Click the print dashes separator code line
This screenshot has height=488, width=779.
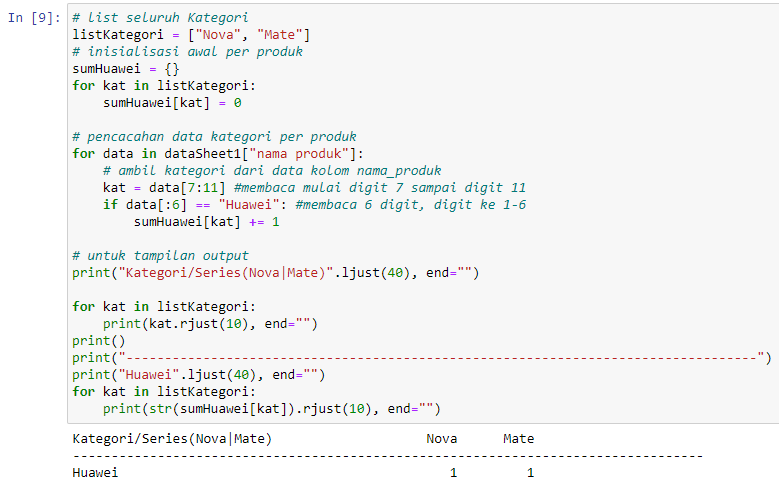pos(422,358)
